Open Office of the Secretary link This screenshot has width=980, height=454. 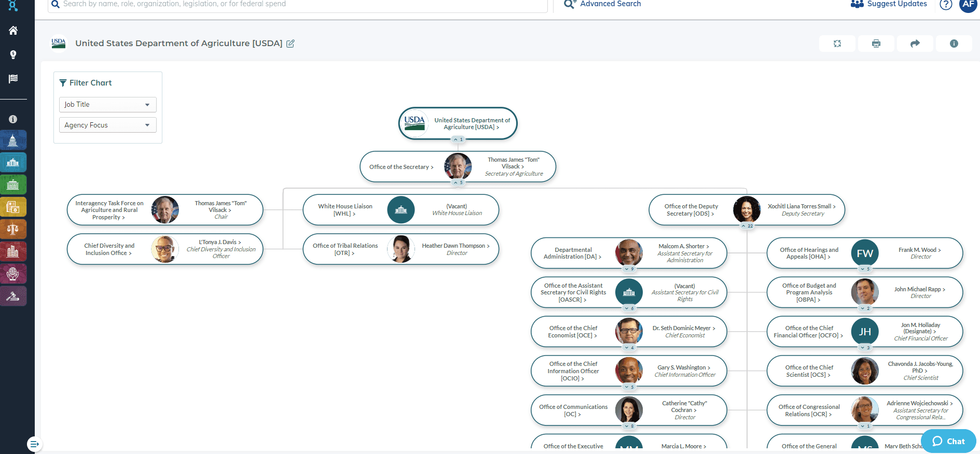(x=401, y=167)
